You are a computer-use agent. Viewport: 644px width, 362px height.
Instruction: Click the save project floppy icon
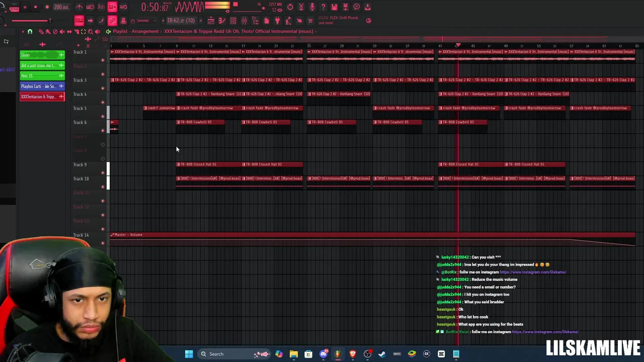click(x=334, y=7)
